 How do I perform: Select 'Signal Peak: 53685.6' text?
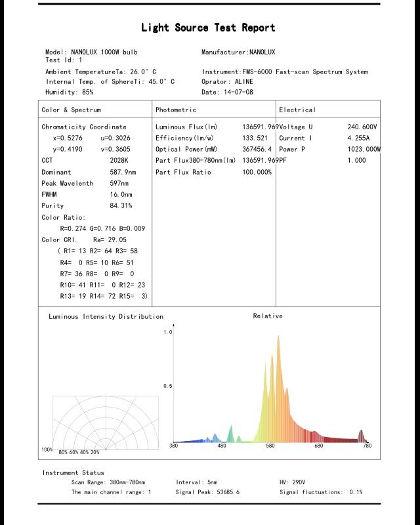pyautogui.click(x=207, y=492)
